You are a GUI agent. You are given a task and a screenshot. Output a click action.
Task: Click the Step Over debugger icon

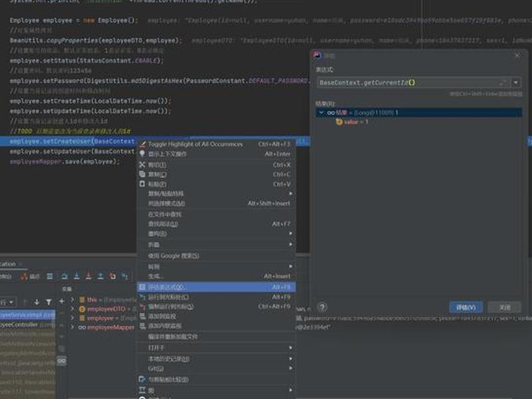tap(65, 276)
